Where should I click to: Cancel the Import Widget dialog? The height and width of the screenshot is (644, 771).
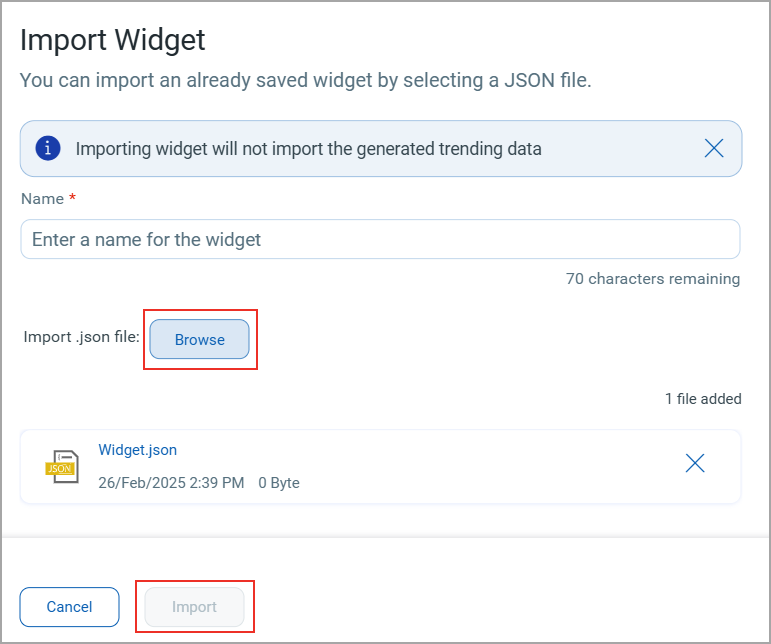(69, 607)
